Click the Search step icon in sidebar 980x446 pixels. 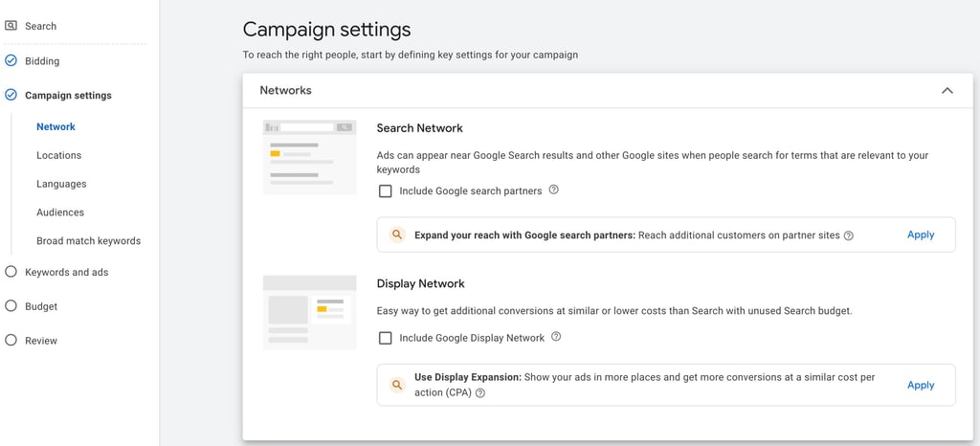coord(11,26)
